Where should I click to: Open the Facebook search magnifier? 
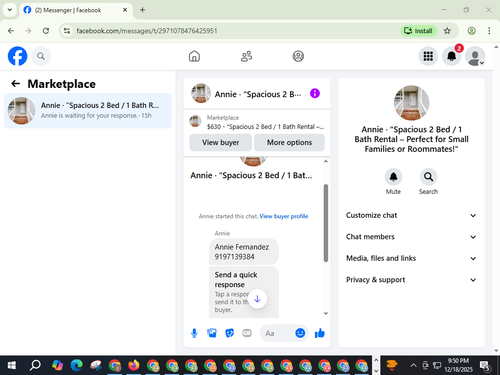(41, 56)
